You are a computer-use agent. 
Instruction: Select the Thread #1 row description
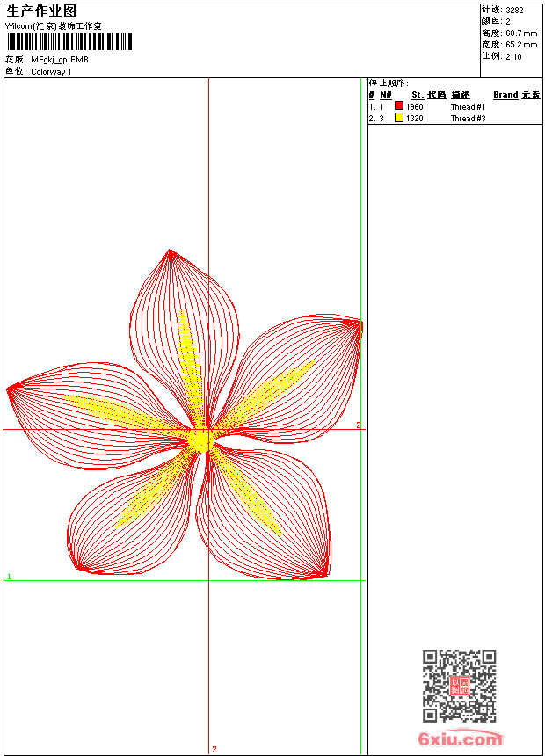pyautogui.click(x=468, y=106)
